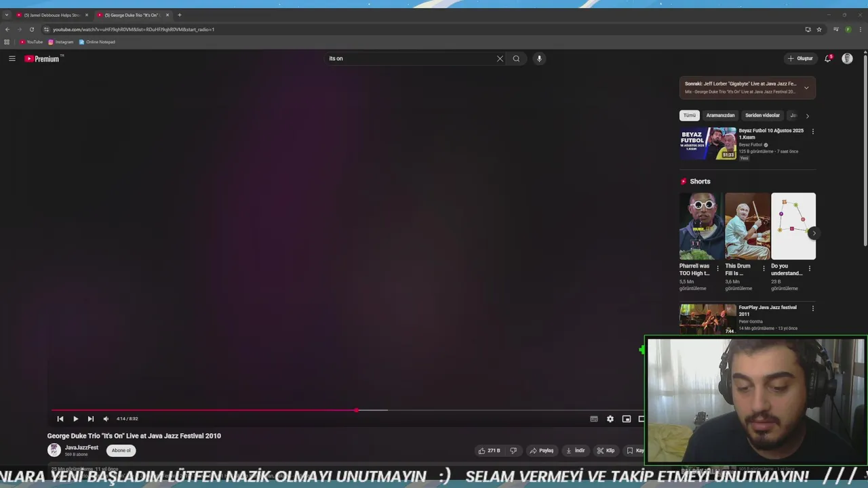Open the tab search dropdown
Screen dimensions: 868x488
click(7, 15)
